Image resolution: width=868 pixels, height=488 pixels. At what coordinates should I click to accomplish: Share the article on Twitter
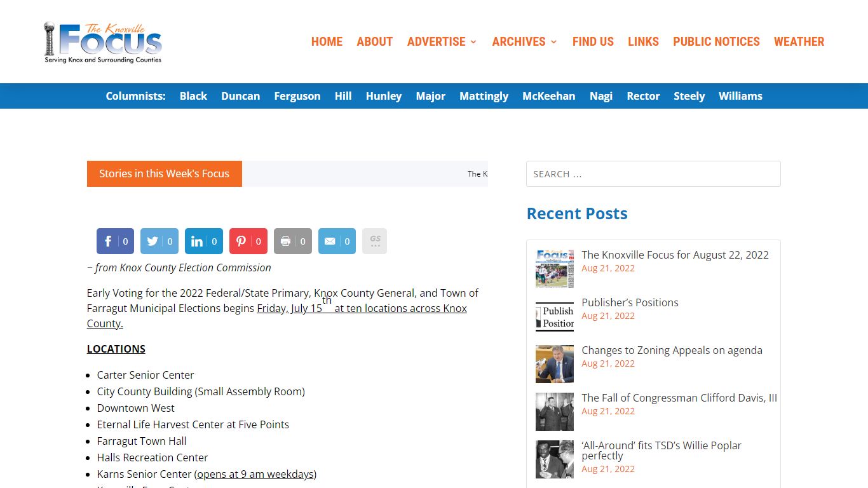(159, 241)
